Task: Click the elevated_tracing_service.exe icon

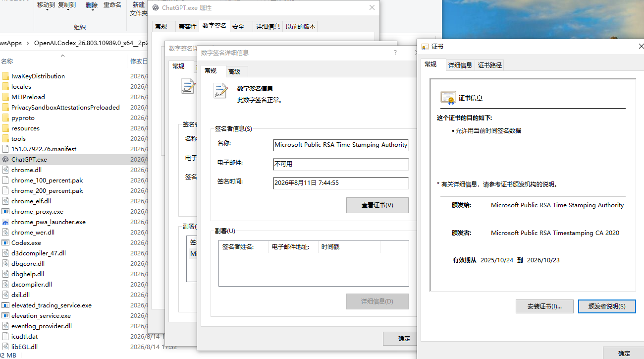Action: pyautogui.click(x=5, y=305)
